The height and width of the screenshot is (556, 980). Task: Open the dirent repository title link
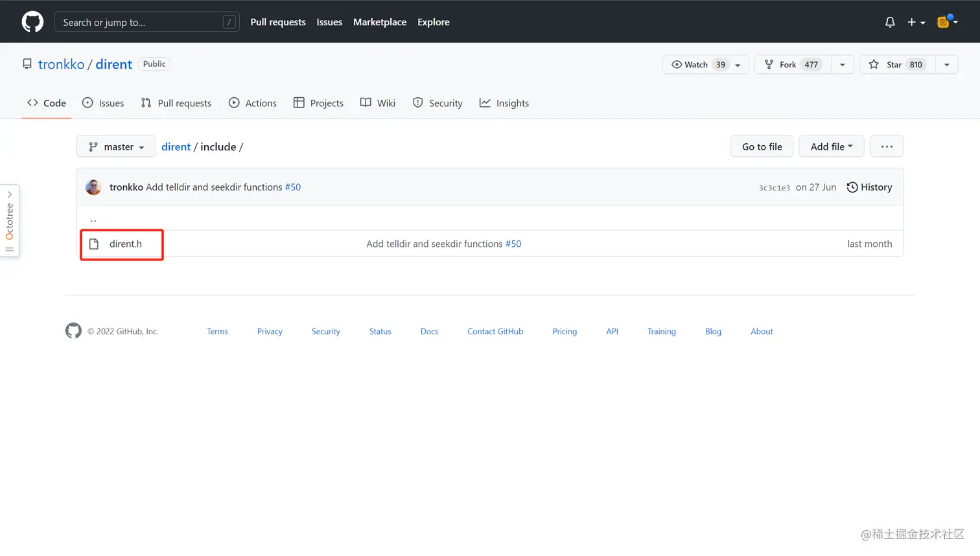point(114,64)
